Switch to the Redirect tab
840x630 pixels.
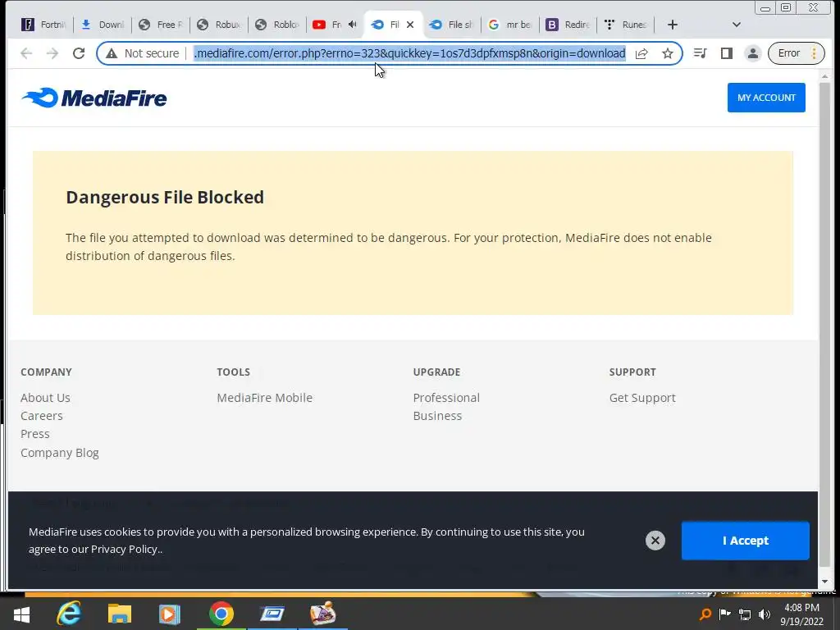(568, 24)
